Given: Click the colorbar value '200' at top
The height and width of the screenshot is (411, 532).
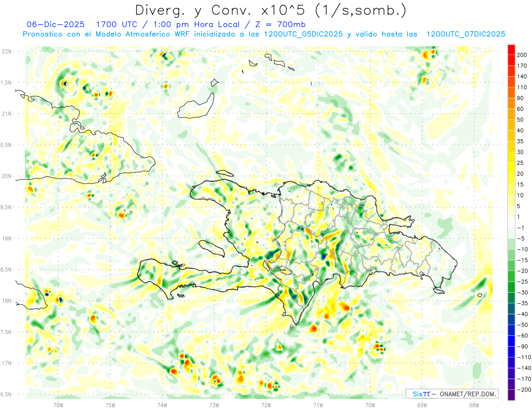Looking at the screenshot, I should coord(522,55).
